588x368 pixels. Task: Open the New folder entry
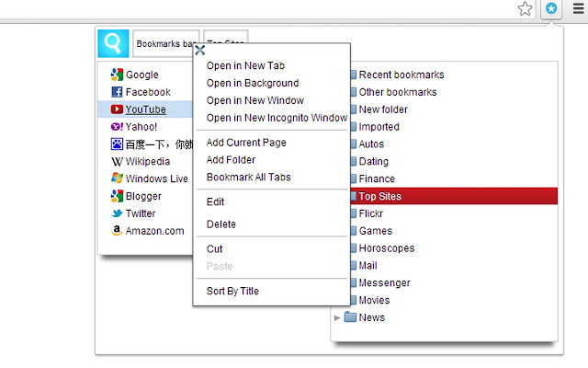pos(383,109)
